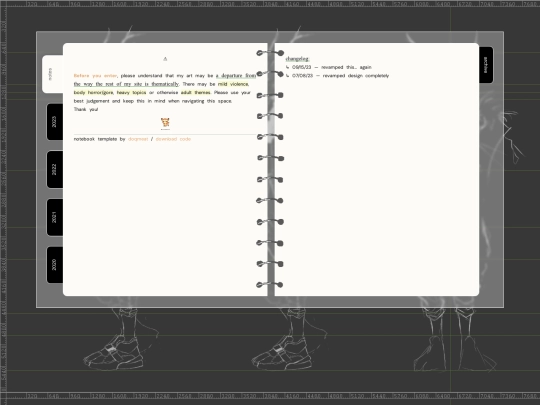Screen dimensions: 540x405
Task: Click the 07/08/23 changelog entry
Action: click(338, 76)
